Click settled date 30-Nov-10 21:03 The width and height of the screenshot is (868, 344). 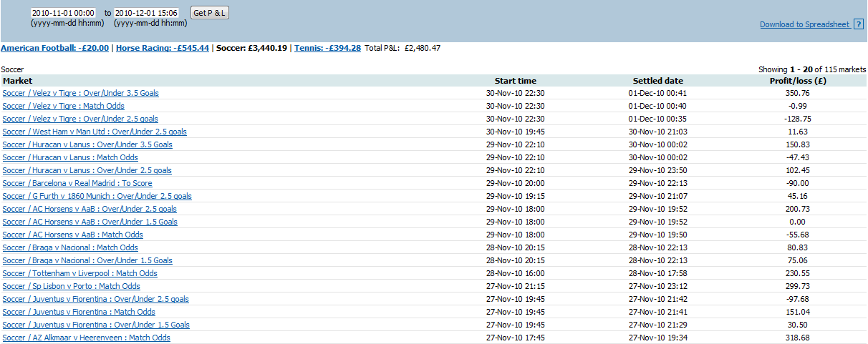coord(658,132)
